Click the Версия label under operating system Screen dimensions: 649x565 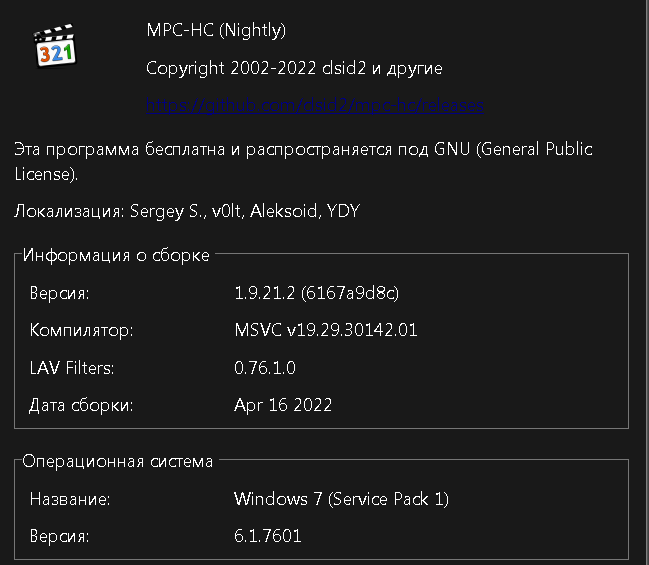click(59, 536)
